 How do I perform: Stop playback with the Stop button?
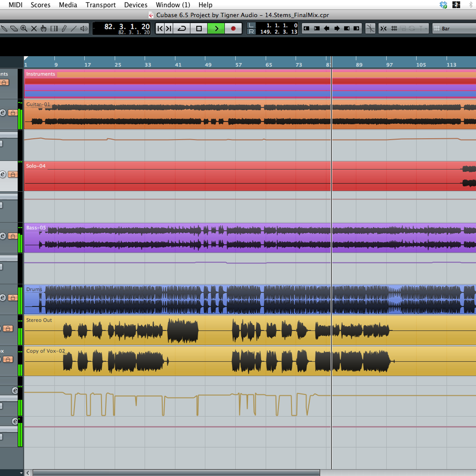click(199, 29)
